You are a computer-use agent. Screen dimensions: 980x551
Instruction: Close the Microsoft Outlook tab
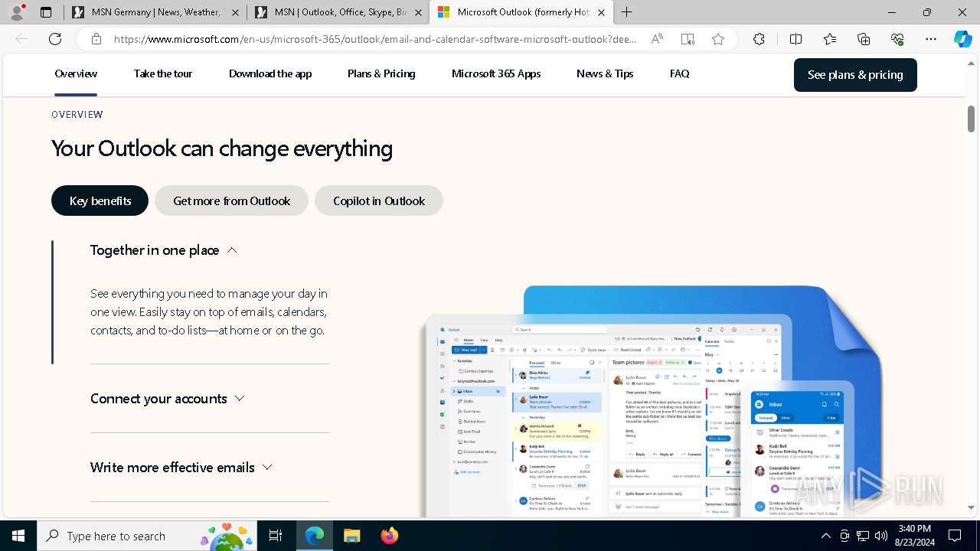tap(601, 12)
